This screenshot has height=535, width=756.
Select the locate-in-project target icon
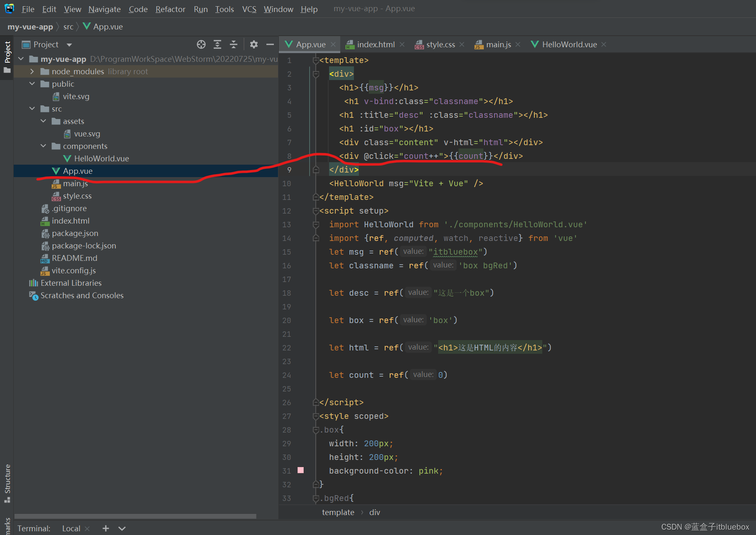(x=201, y=44)
